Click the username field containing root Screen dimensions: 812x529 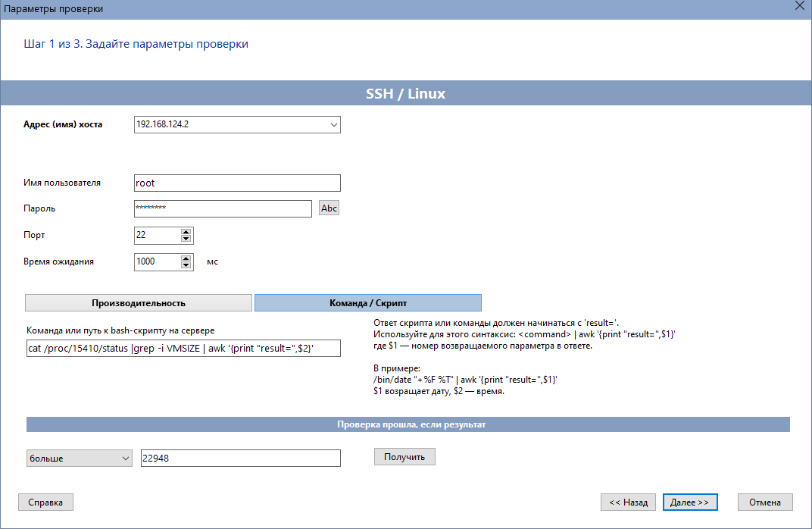tap(237, 183)
